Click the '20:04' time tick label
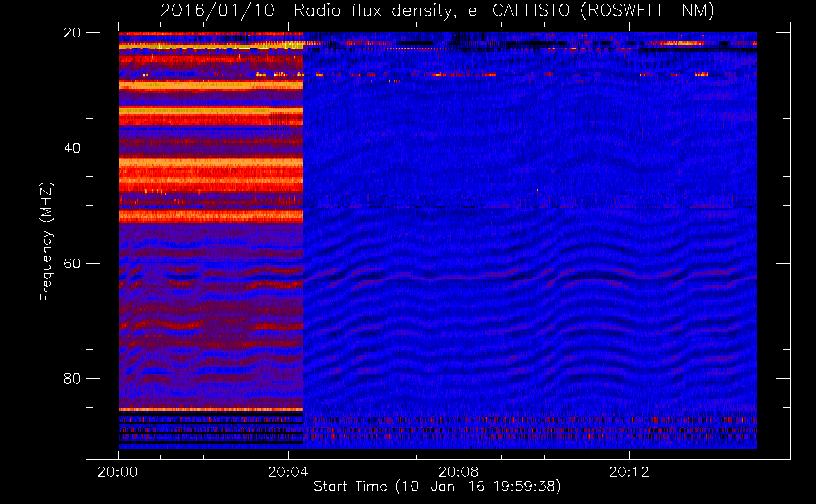The height and width of the screenshot is (504, 816). click(x=288, y=472)
